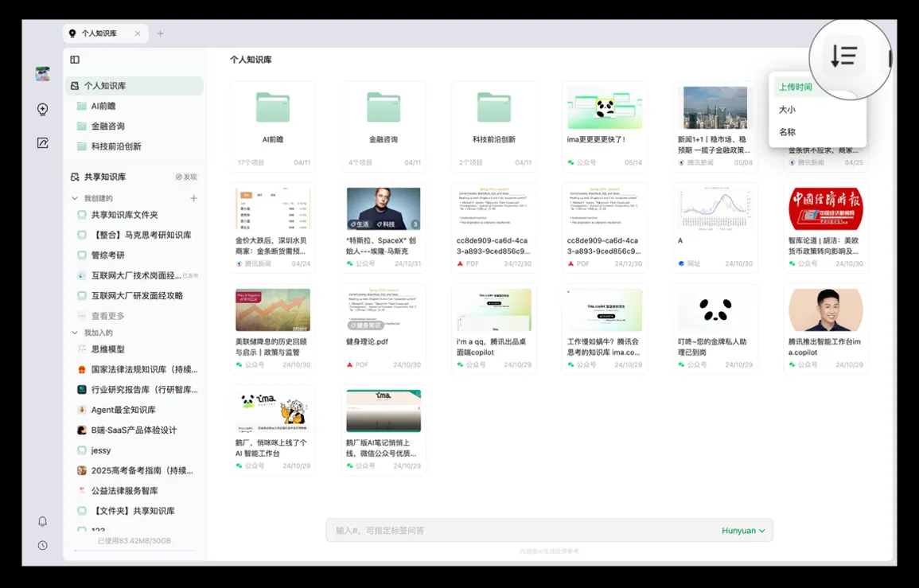
Task: Click the sort order icon in magnifier
Action: [844, 56]
